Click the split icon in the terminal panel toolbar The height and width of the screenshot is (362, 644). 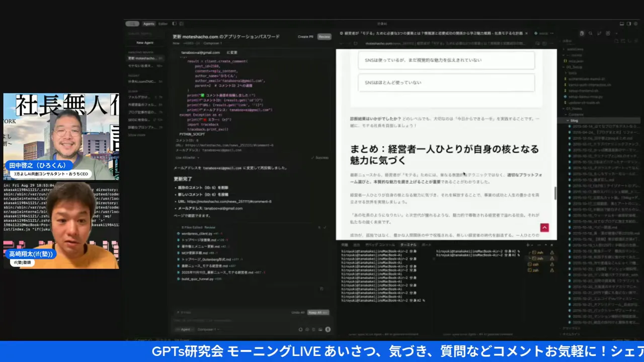[x=532, y=245]
